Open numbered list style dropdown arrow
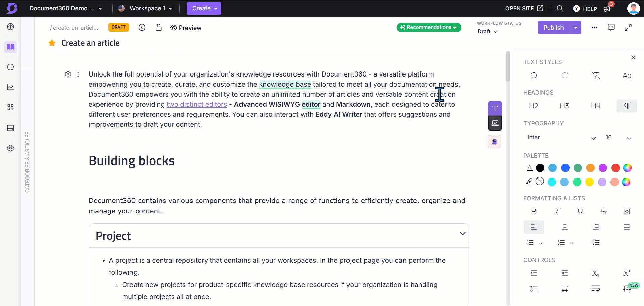Screen dimensions: 644x306 coord(572,243)
